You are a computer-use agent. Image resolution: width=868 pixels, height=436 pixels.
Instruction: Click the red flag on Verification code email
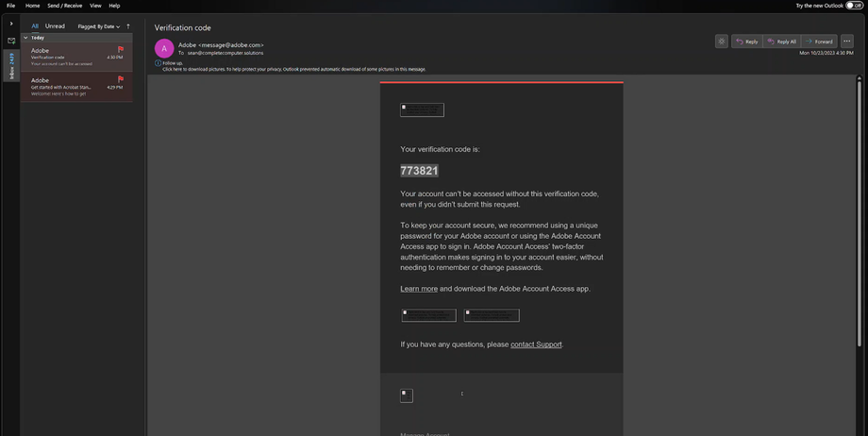tap(121, 49)
